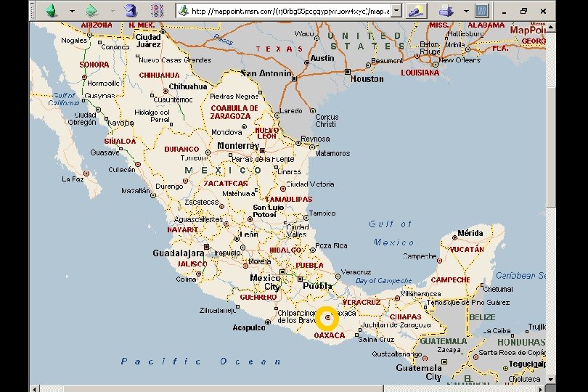Click the GUERRERO state label
This screenshot has width=588, height=392.
pos(258,297)
